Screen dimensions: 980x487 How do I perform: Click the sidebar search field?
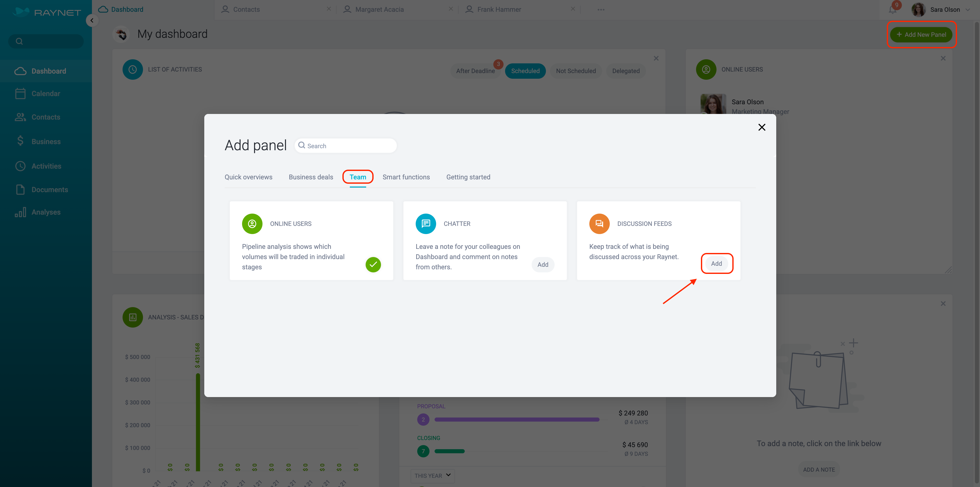[46, 41]
